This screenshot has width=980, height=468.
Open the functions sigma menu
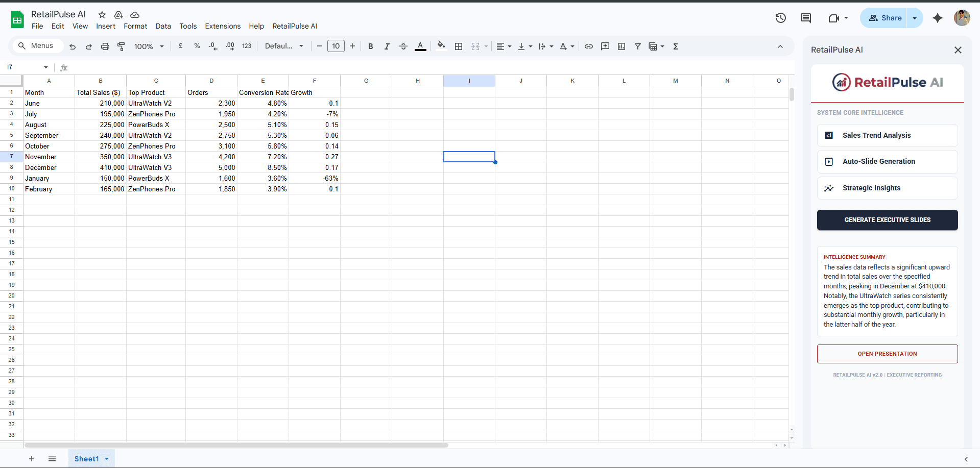tap(676, 46)
